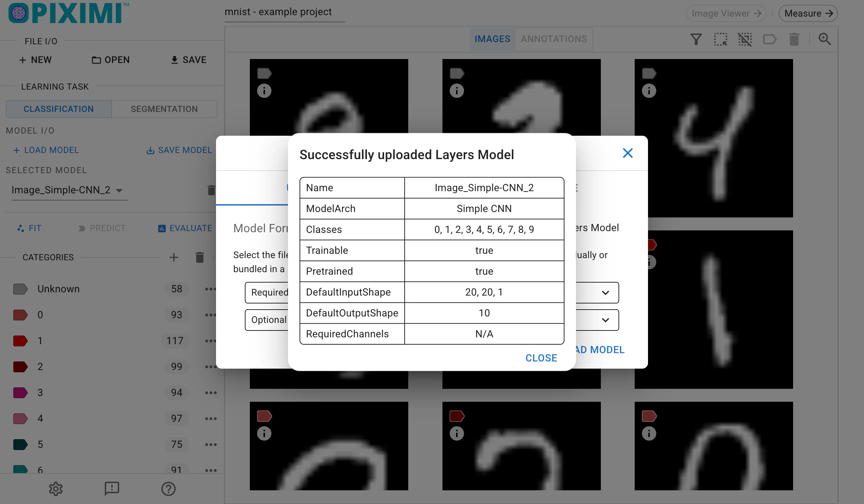Open the help question mark icon

coord(168,489)
